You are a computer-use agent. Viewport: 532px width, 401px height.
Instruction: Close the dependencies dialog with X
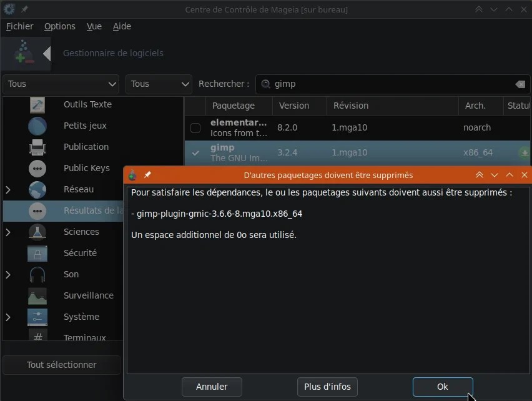click(525, 175)
